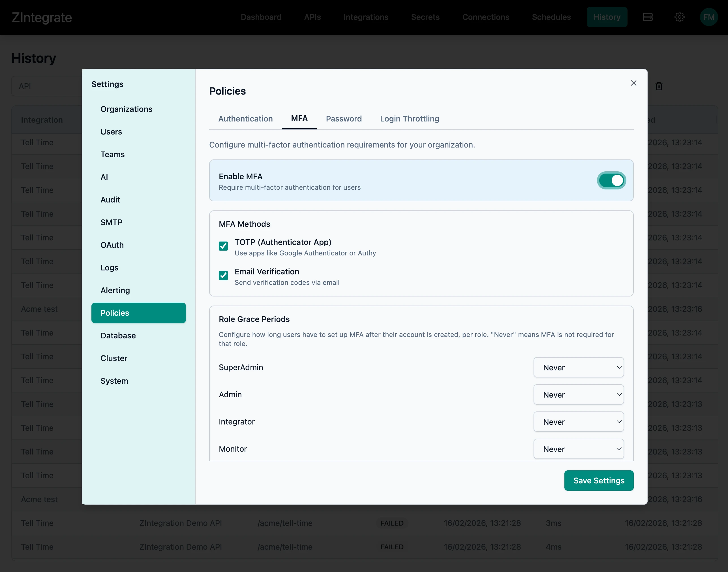Click the FM user avatar
Viewport: 728px width, 572px height.
coord(709,17)
